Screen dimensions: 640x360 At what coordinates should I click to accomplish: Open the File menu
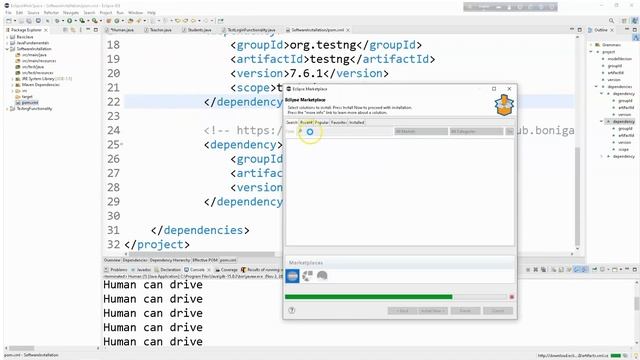point(8,13)
